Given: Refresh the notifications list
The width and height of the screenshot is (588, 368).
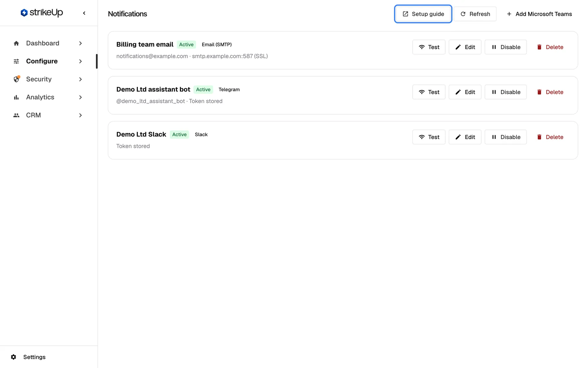Looking at the screenshot, I should (x=475, y=14).
